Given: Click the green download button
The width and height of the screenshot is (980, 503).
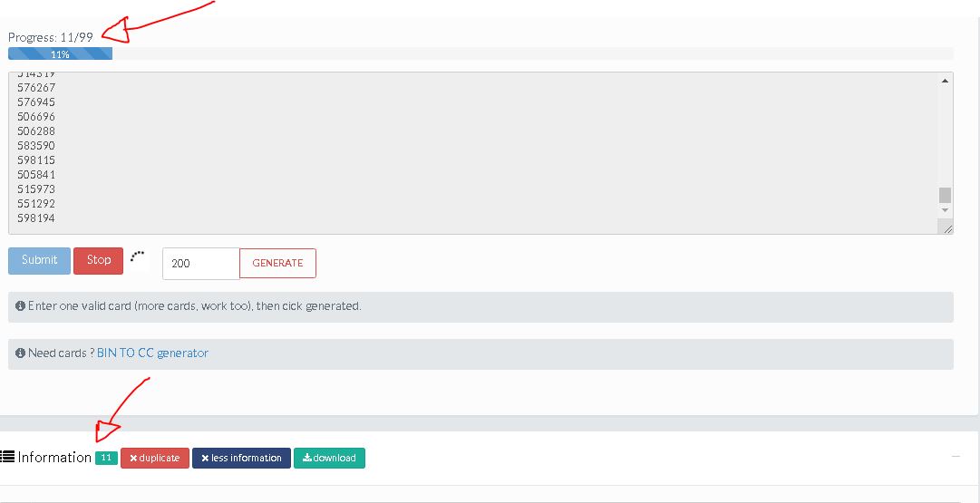Looking at the screenshot, I should (329, 458).
